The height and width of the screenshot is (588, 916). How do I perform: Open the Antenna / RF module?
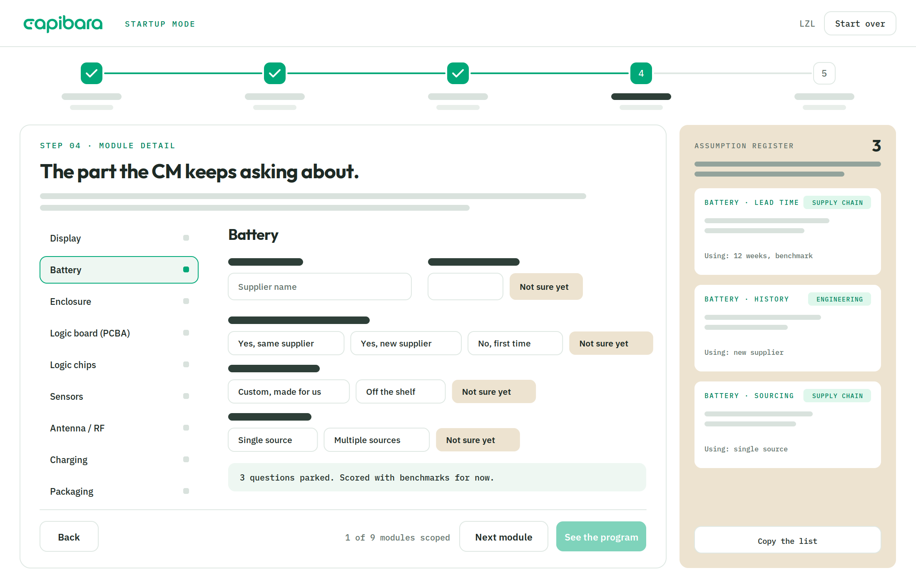tap(119, 428)
